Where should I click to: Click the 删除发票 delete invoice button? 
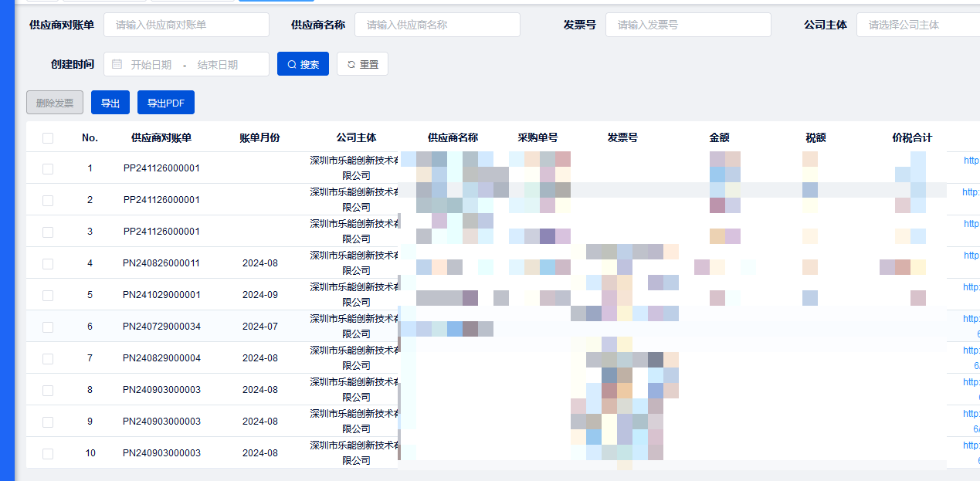(54, 102)
